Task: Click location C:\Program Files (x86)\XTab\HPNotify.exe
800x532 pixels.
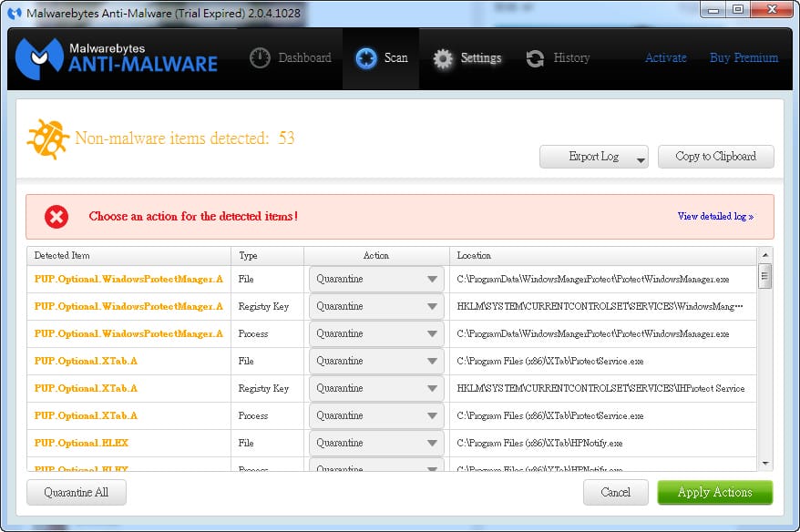Action: [539, 444]
